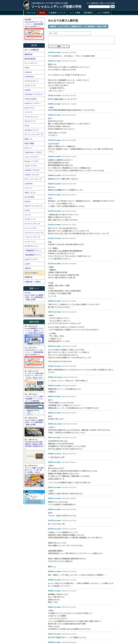Open the COMMOSUS sidebar link
Image resolution: width=138 pixels, height=644 pixels.
tap(34, 77)
